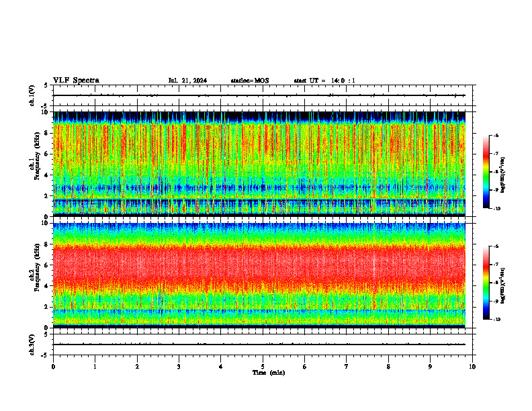Click the ch.1 "Frequency (kHz)" axis label
Viewport: 532px width, 411px height.
pos(36,156)
